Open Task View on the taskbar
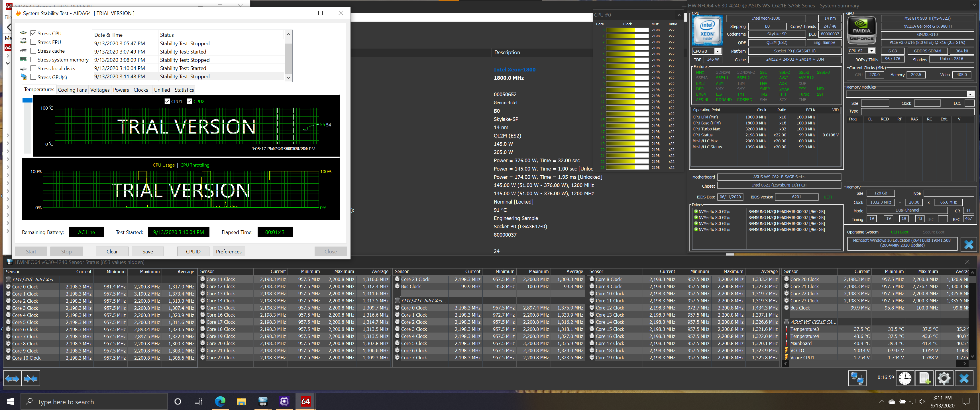This screenshot has width=980, height=410. point(198,402)
